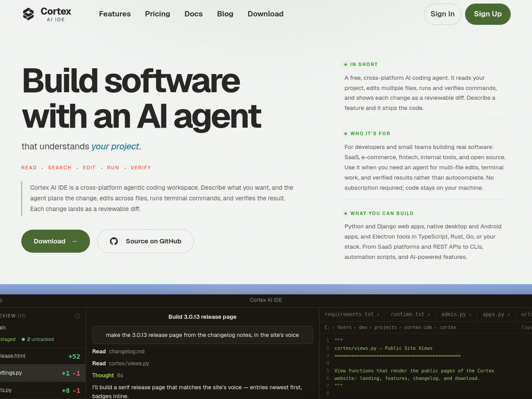This screenshot has width=532, height=399.
Task: Open the Docs nav item
Action: click(193, 14)
